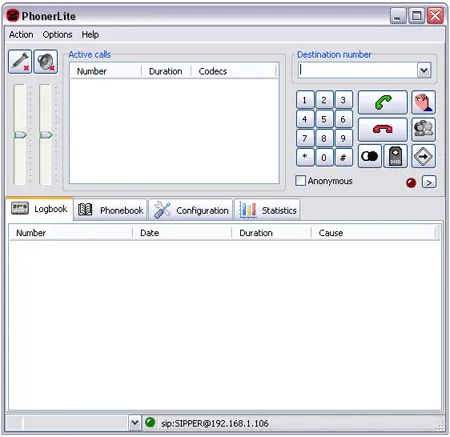
Task: Dial digit 1 on the keypad
Action: [305, 100]
